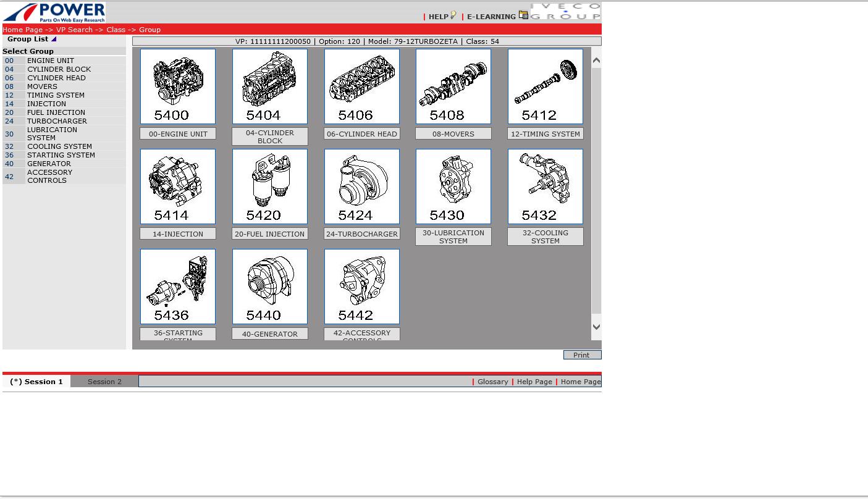Click the 24-TURBOCHARGER button
The height and width of the screenshot is (499, 868).
pyautogui.click(x=362, y=233)
